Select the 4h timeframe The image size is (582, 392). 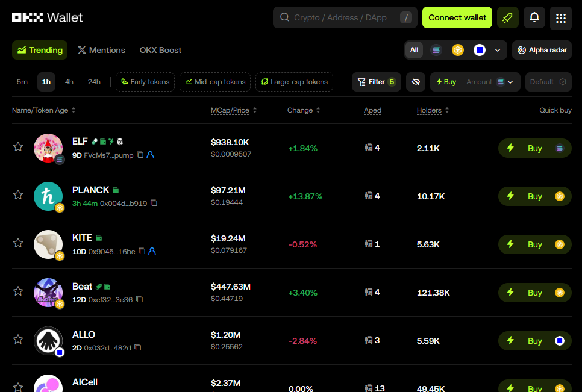click(x=69, y=82)
